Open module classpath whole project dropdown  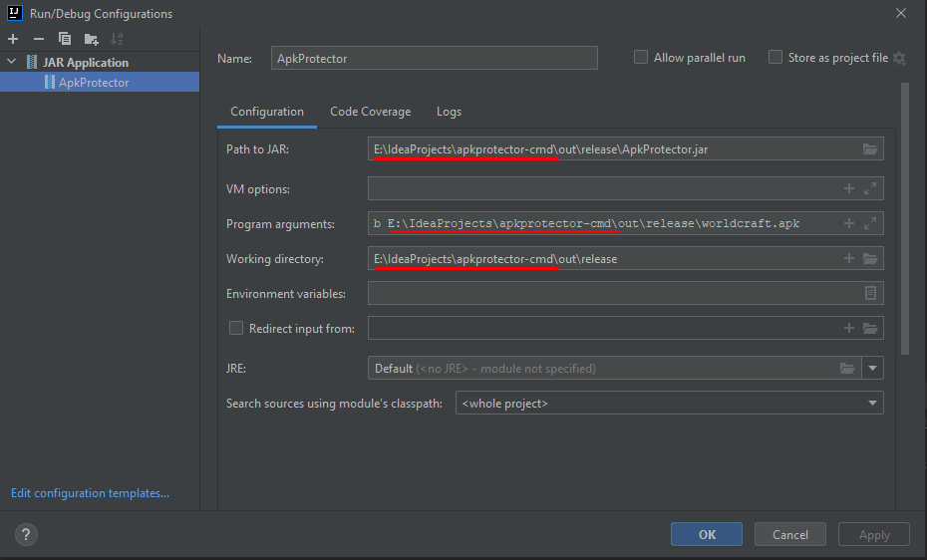click(669, 403)
